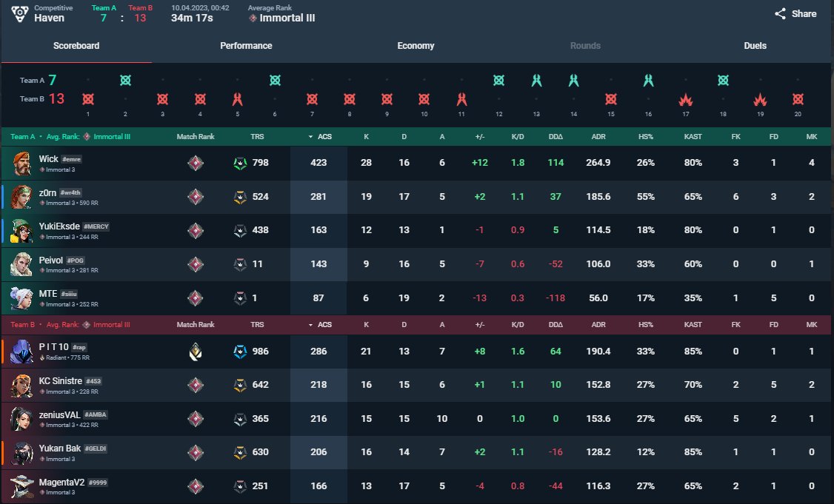834x504 pixels.
Task: Open the ACS sort dropdown in Team A header
Action: click(318, 136)
